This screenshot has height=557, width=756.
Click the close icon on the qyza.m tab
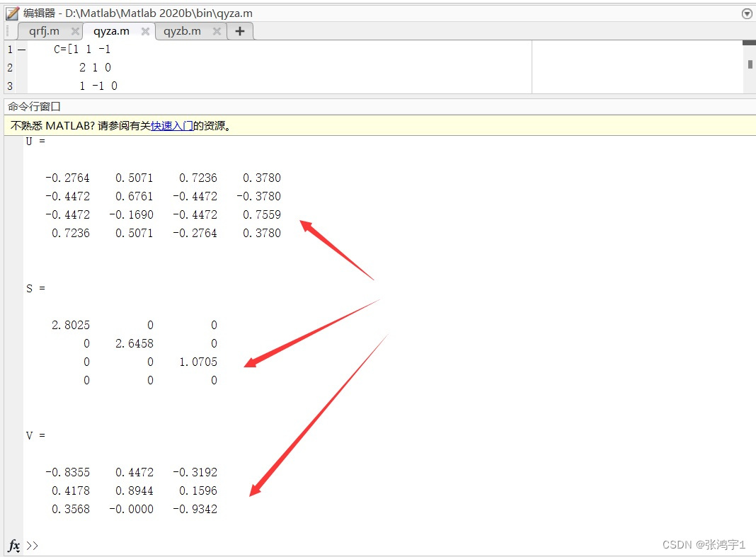pos(147,30)
